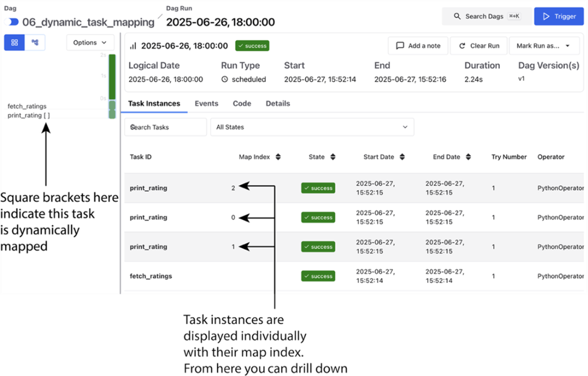
Task: Focus the Search Tasks input field
Action: pyautogui.click(x=165, y=127)
